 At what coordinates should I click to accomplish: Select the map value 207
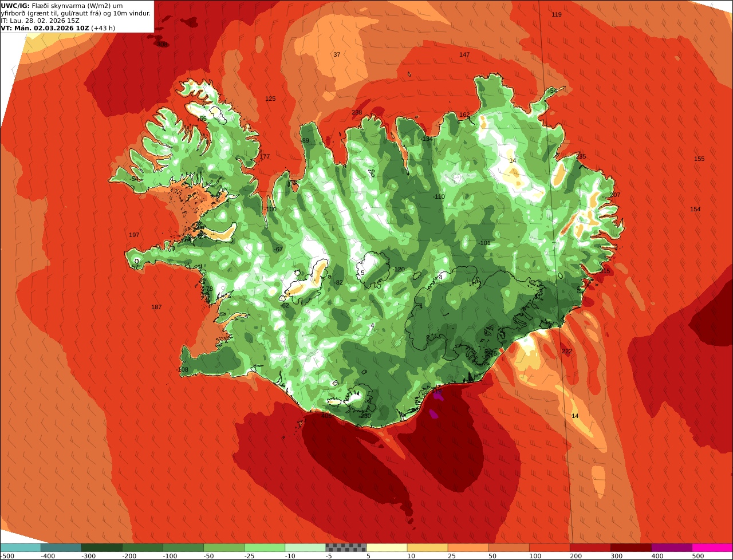pos(615,195)
